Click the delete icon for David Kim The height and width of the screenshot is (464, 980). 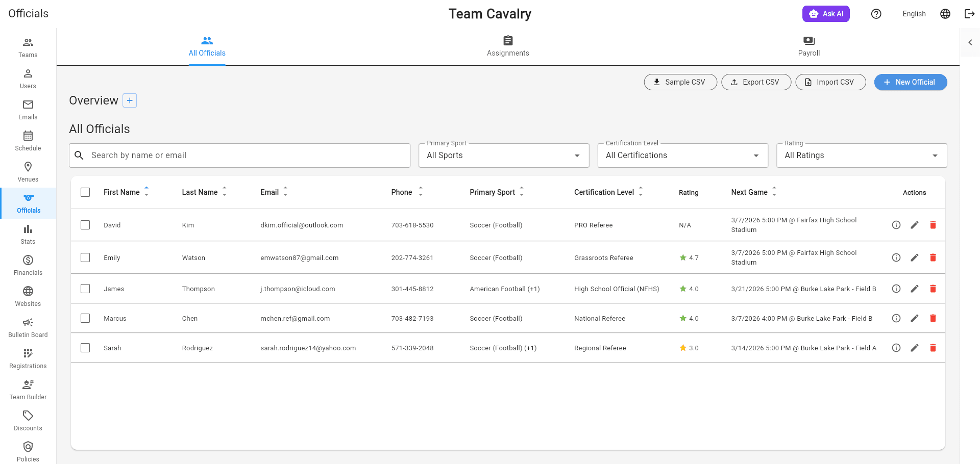click(933, 225)
